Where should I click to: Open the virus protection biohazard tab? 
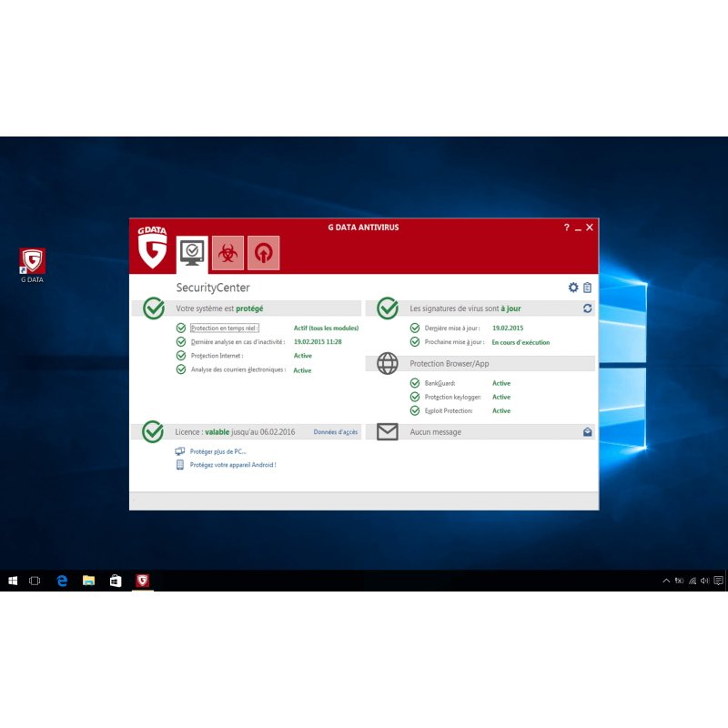(x=227, y=253)
